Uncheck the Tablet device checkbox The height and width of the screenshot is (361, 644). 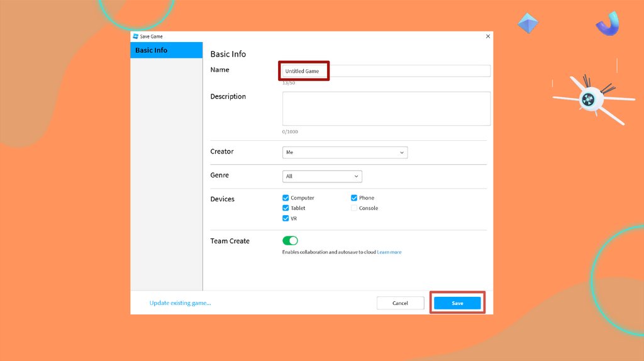286,208
